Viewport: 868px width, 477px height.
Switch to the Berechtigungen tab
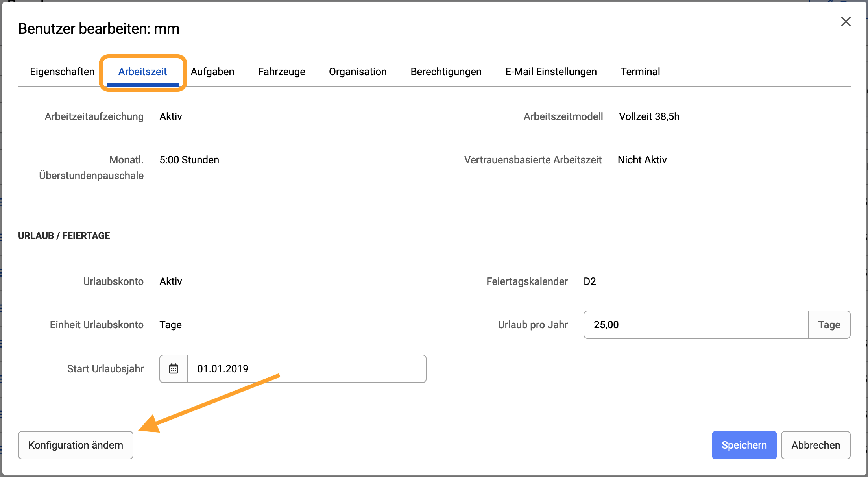point(446,72)
